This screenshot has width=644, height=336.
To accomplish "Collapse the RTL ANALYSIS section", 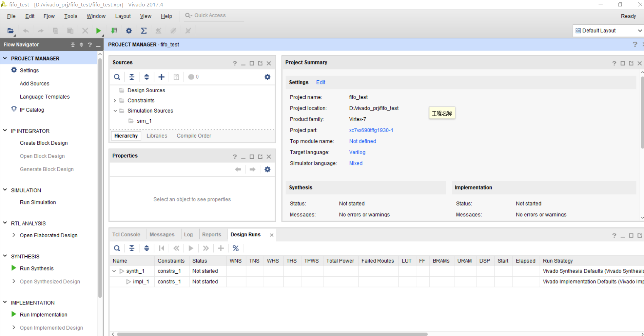I will 5,223.
